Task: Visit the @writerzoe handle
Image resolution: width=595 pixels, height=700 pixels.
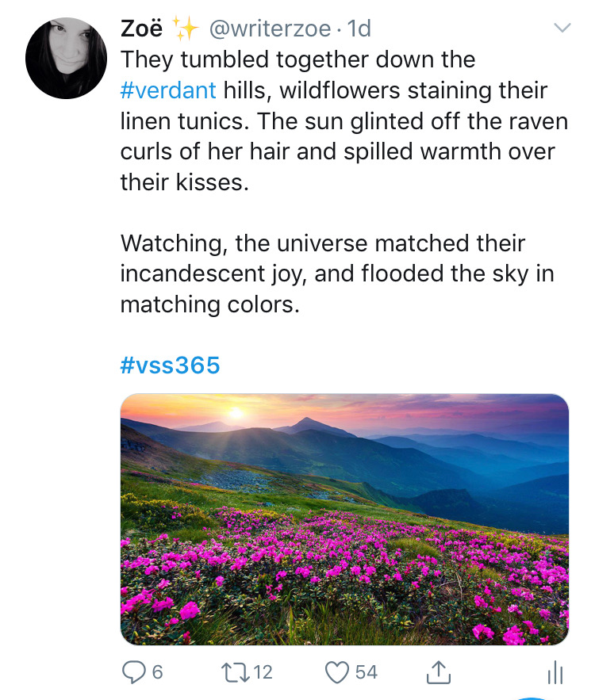Action: [271, 29]
